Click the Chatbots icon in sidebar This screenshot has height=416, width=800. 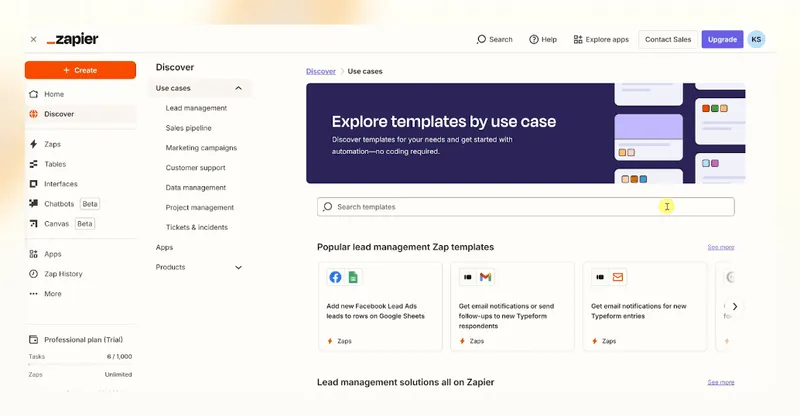tap(34, 204)
